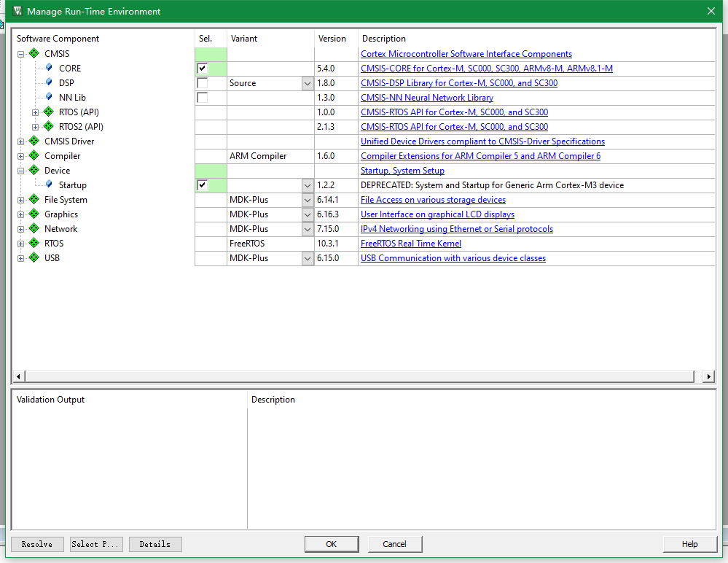Open File System MDK-Plus variant dropdown
The image size is (728, 563).
coord(308,200)
